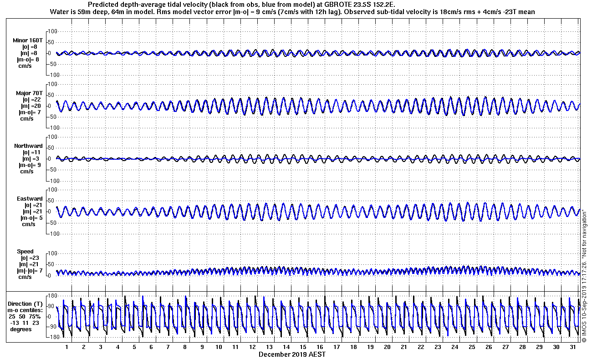Click '|m-o|= 7' in the Major 70T panel
The height and width of the screenshot is (364, 592).
30,112
